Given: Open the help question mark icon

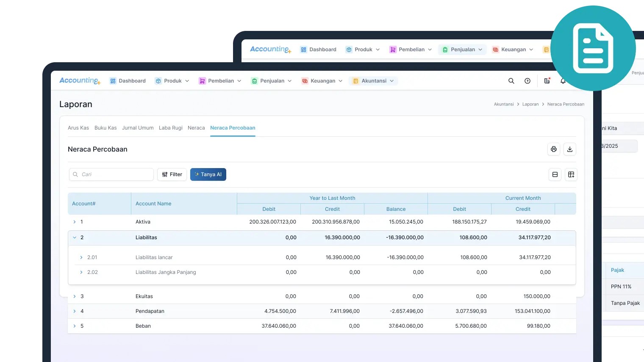Looking at the screenshot, I should pos(527,81).
